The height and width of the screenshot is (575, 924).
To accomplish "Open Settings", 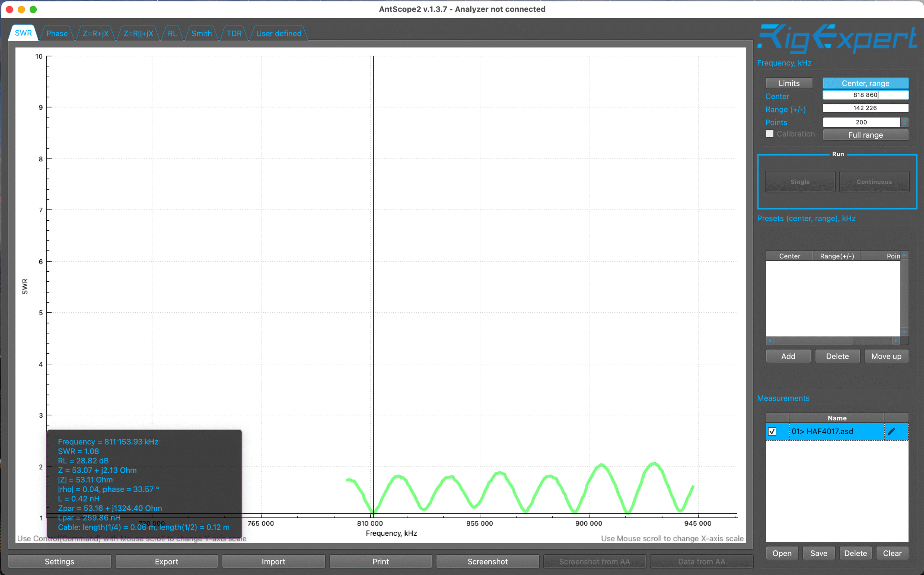I will coord(59,561).
